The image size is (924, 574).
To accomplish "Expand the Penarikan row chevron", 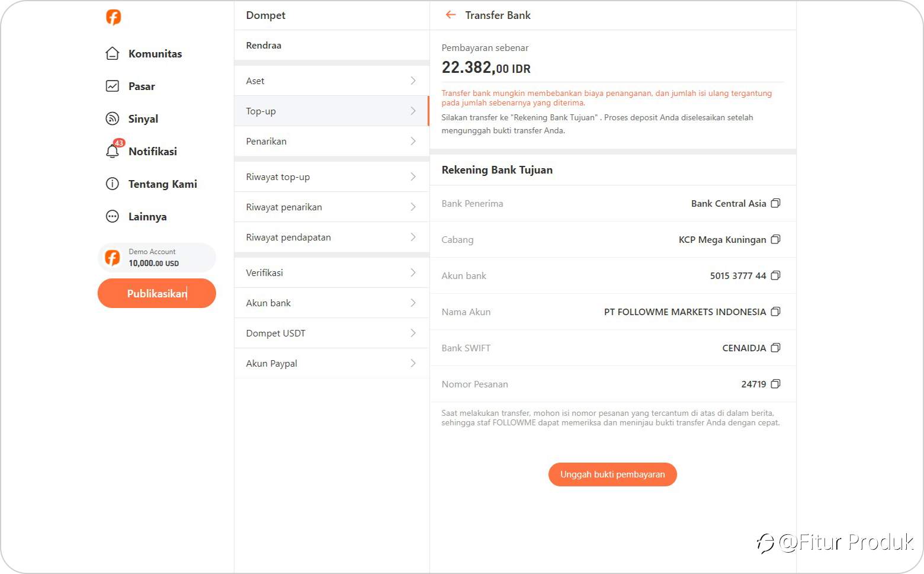I will (x=413, y=141).
